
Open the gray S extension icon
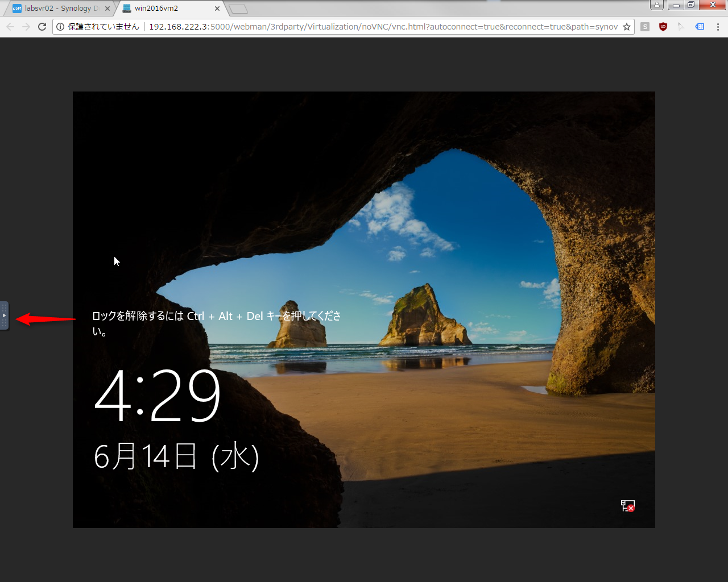pos(645,27)
